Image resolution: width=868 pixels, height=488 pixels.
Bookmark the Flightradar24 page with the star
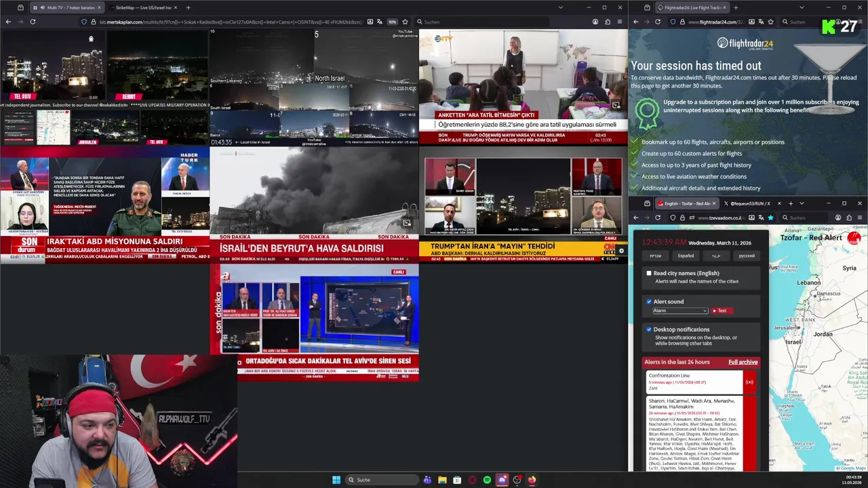771,22
